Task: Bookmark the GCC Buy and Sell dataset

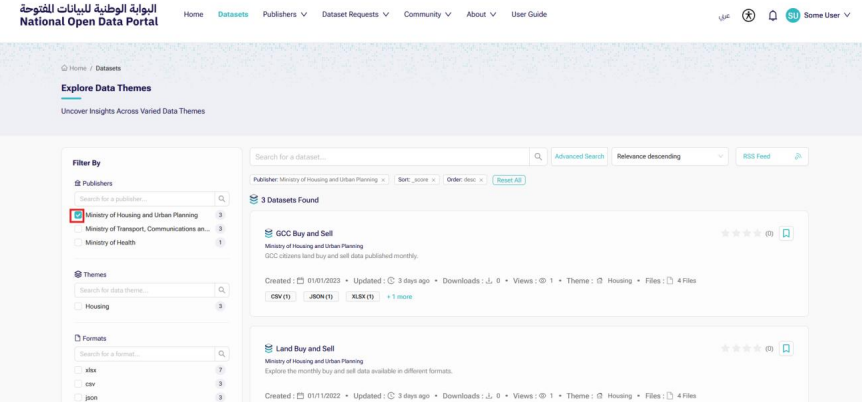Action: pos(787,233)
